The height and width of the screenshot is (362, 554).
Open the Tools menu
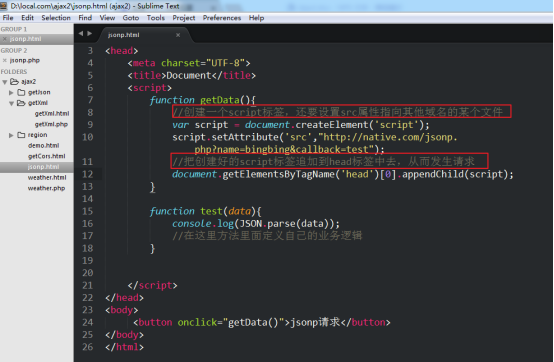click(156, 18)
